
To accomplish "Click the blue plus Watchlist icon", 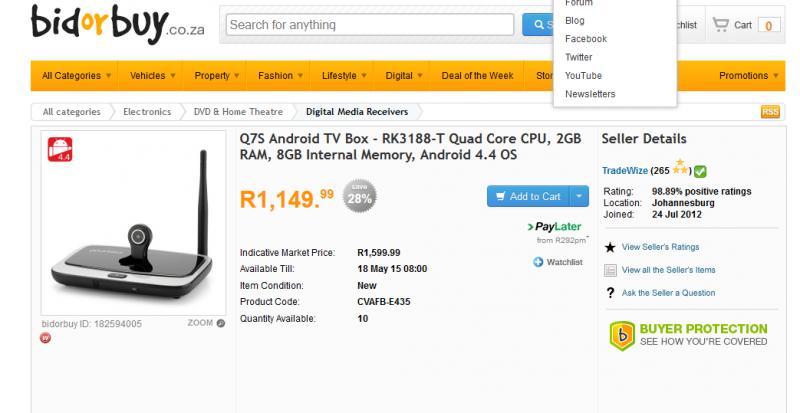I will [x=538, y=262].
